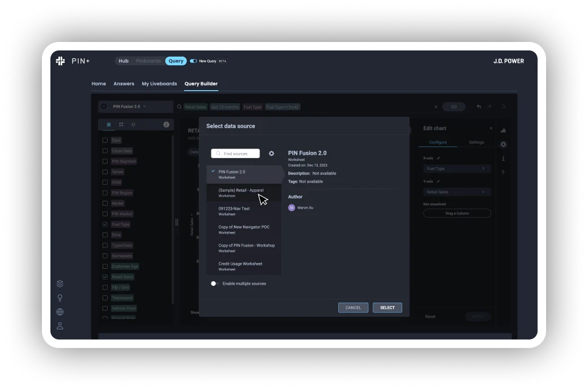
Task: Enable multiple sources toggle
Action: pos(215,283)
